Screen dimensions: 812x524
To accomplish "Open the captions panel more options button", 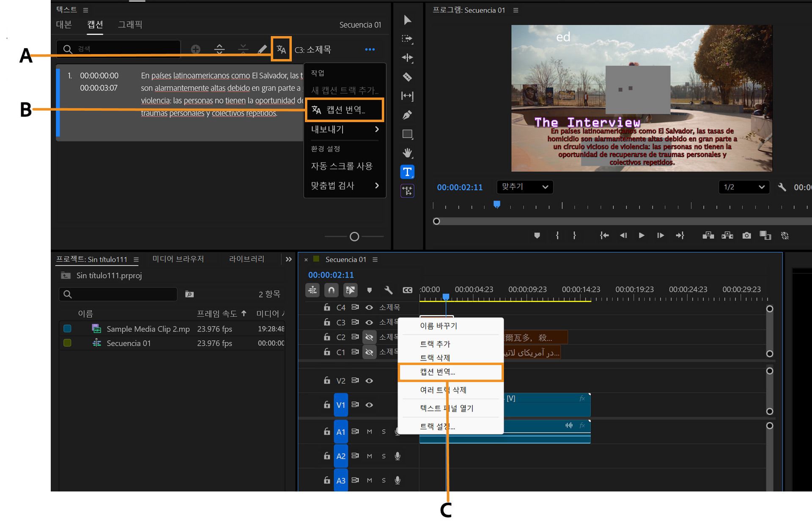I will pos(370,49).
